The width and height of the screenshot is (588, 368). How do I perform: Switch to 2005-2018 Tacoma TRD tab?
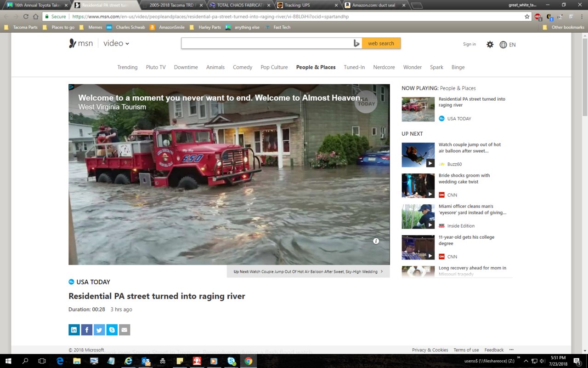coord(172,5)
